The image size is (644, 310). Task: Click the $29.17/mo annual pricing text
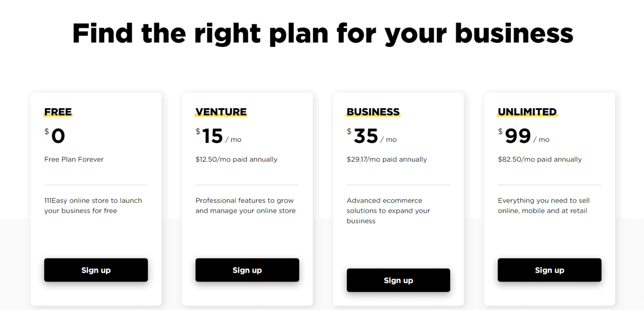click(387, 159)
